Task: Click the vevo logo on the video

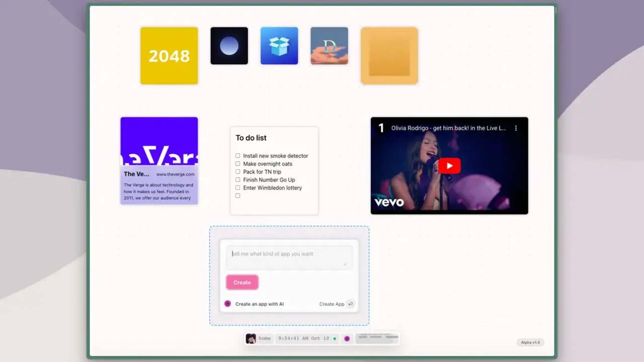Action: 389,202
